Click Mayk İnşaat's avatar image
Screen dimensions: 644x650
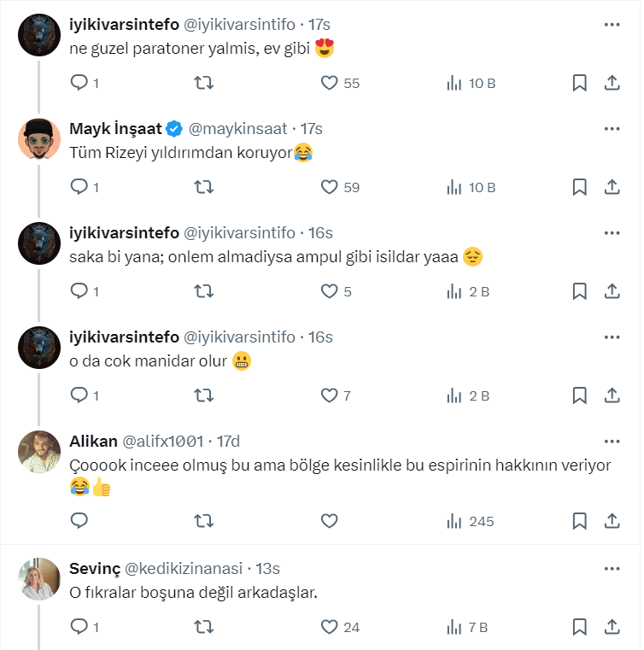tap(39, 139)
